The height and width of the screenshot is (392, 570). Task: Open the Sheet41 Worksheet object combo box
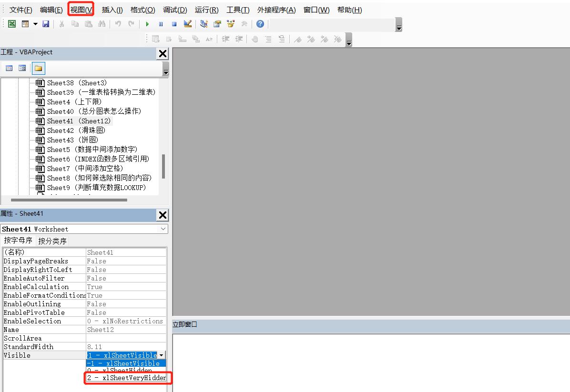[84, 229]
